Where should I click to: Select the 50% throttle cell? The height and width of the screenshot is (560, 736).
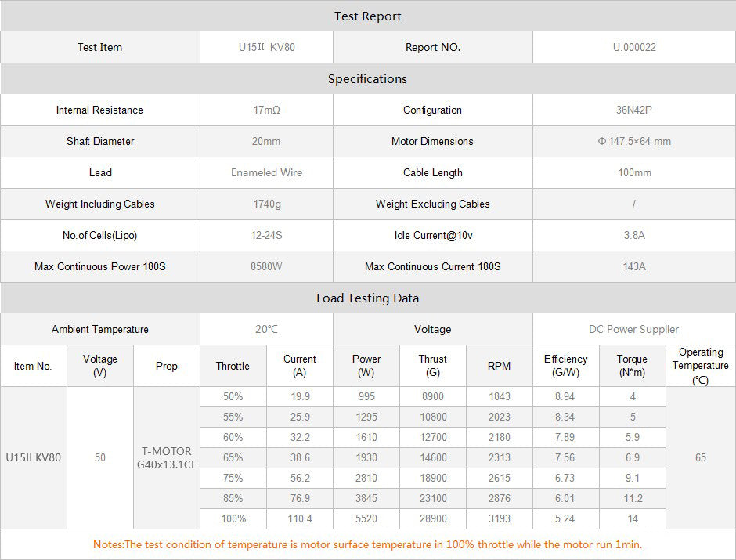coord(233,396)
